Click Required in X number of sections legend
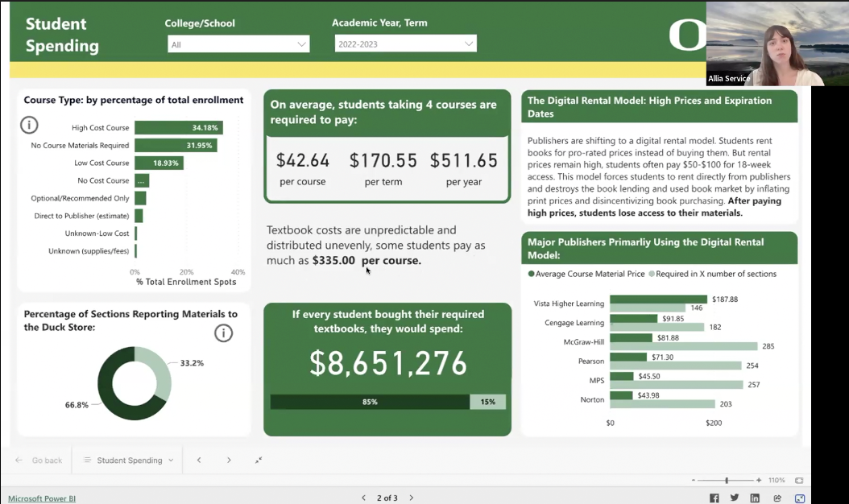The width and height of the screenshot is (849, 504). click(x=713, y=274)
